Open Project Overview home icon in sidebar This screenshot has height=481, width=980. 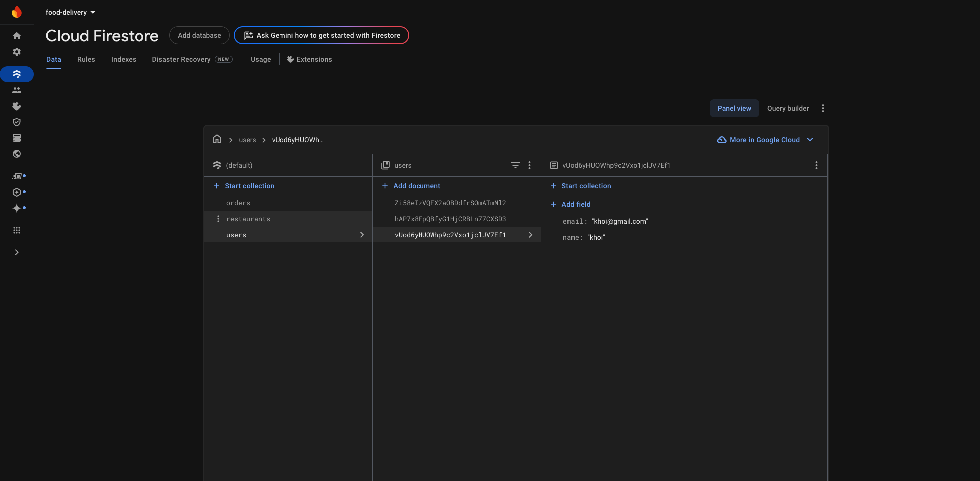click(x=17, y=36)
